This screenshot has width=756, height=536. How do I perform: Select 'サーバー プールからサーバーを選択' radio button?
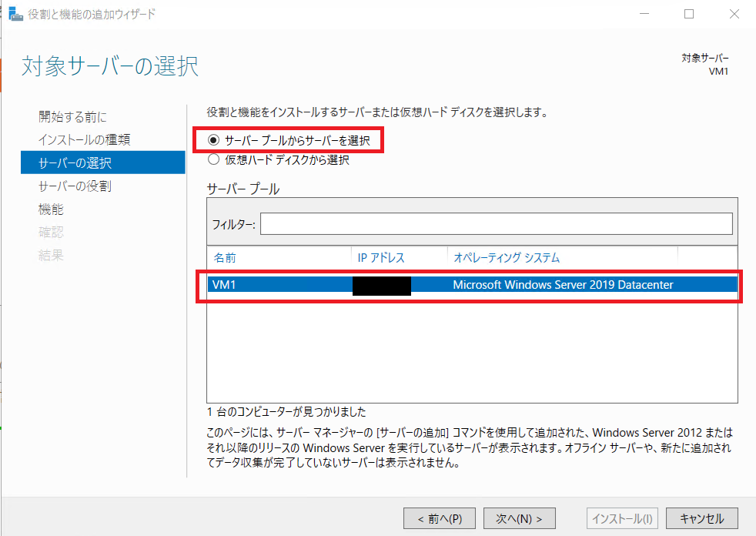[214, 141]
